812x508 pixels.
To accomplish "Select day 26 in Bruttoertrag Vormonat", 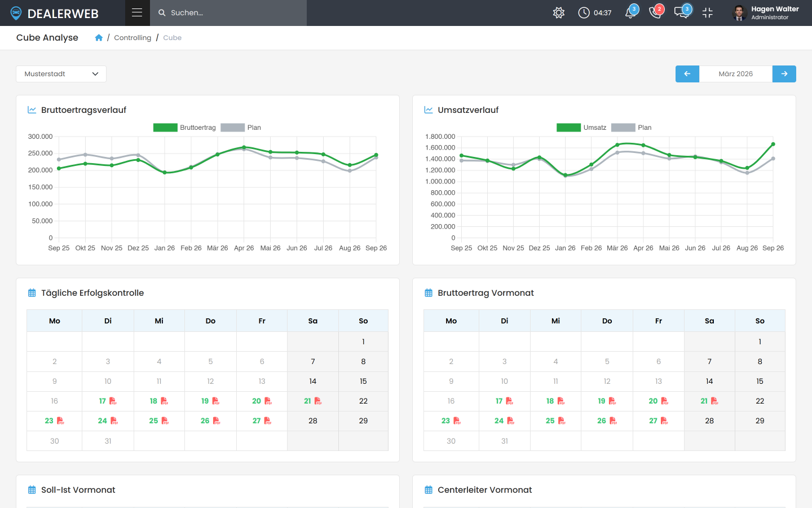I will [x=602, y=421].
